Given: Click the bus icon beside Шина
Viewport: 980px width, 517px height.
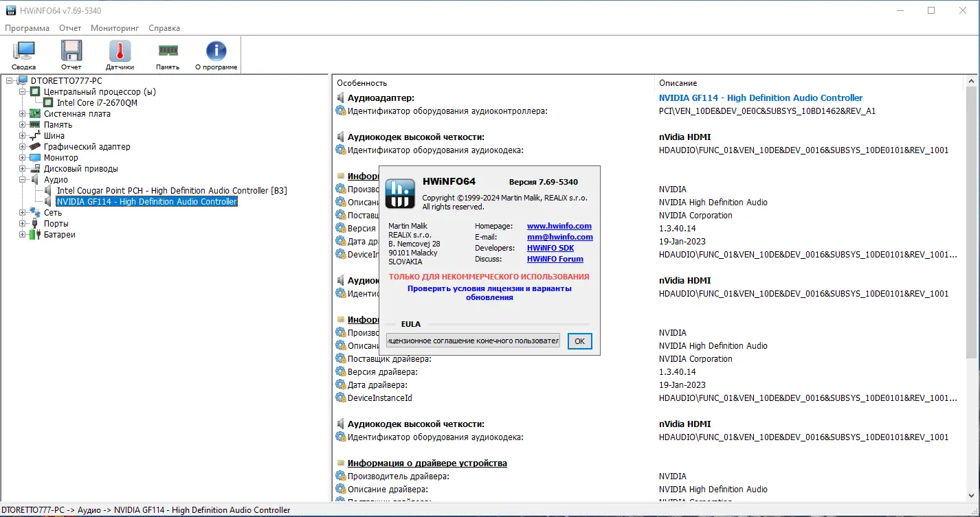Looking at the screenshot, I should tap(35, 136).
